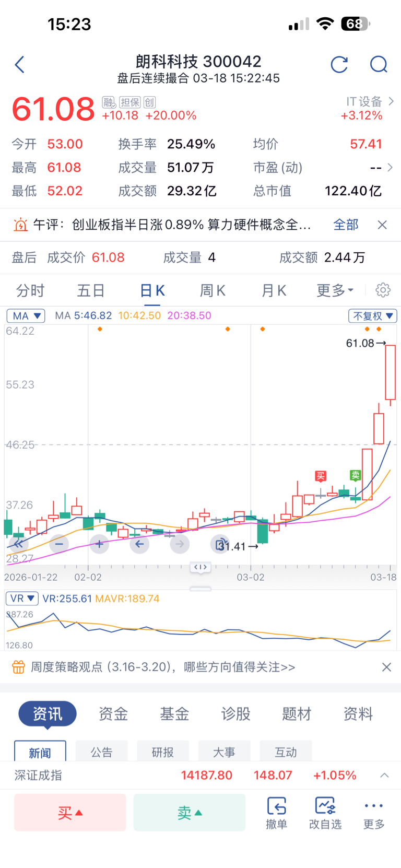This screenshot has width=401, height=868.
Task: Tap the large 61.08 price
Action: 53,109
